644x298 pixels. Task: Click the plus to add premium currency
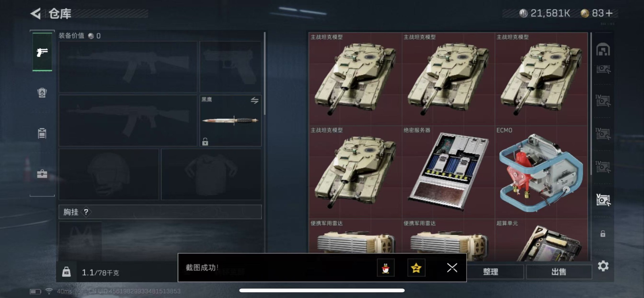[x=609, y=13]
